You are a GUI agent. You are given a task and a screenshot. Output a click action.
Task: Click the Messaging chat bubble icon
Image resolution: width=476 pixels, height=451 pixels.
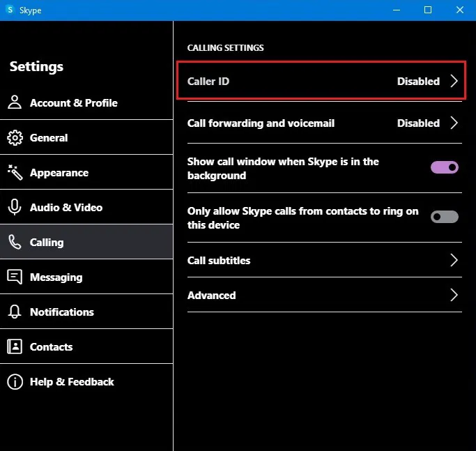[x=15, y=277]
